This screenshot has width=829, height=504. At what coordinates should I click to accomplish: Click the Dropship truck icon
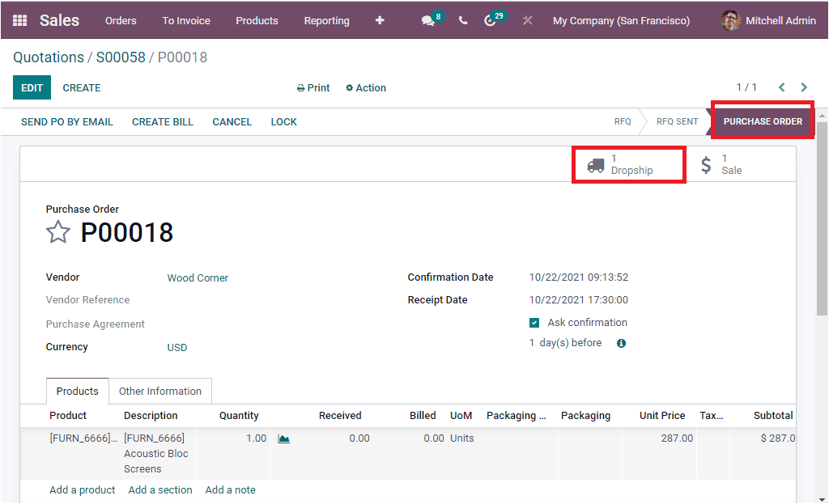(x=595, y=164)
